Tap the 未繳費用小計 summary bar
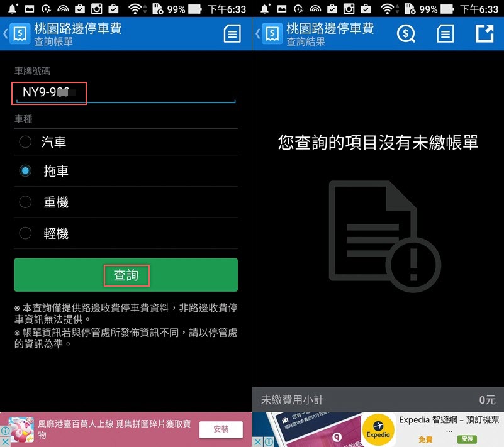504x447 pixels. 378,400
